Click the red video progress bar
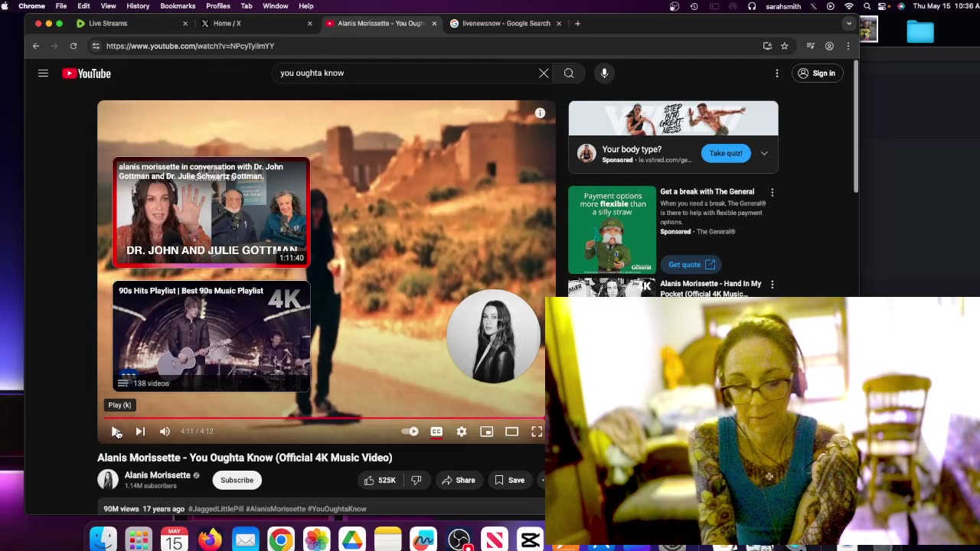Image resolution: width=980 pixels, height=551 pixels. tap(325, 419)
